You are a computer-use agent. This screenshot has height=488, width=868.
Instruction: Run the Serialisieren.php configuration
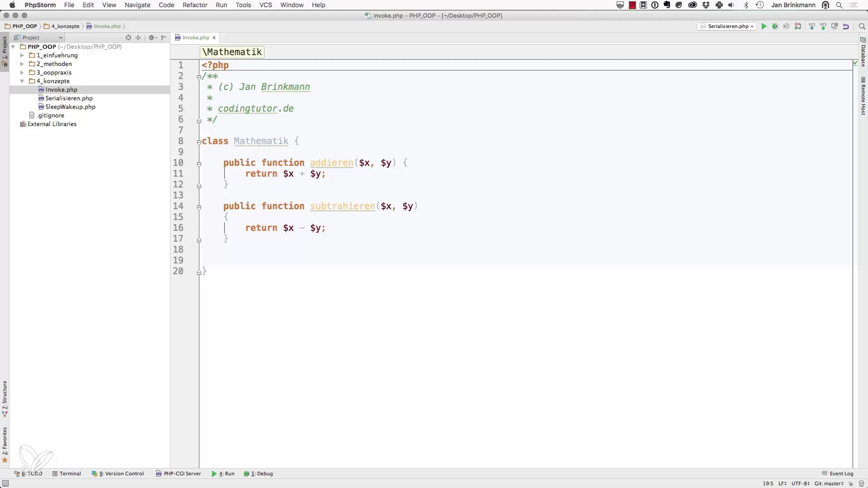(764, 26)
